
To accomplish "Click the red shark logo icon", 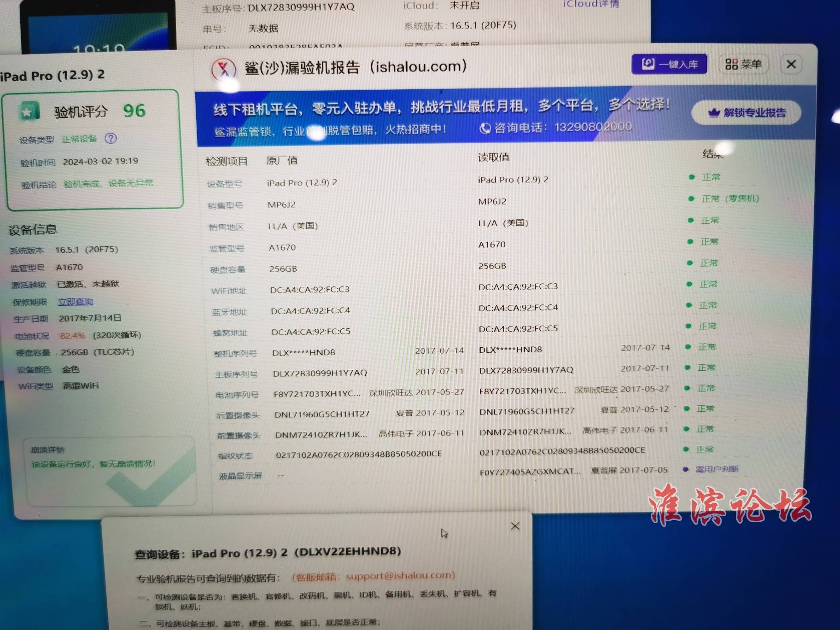I will pyautogui.click(x=224, y=70).
